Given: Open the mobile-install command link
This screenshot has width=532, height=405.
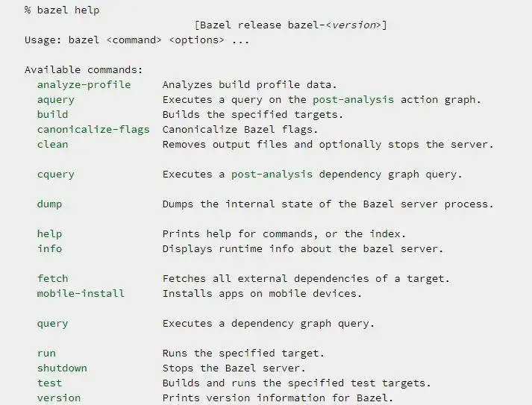Looking at the screenshot, I should coord(81,293).
